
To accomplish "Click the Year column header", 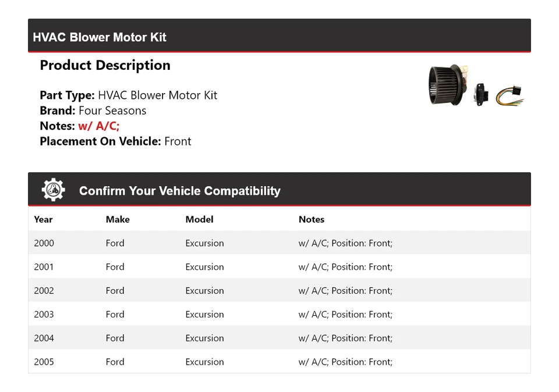I will pos(43,219).
